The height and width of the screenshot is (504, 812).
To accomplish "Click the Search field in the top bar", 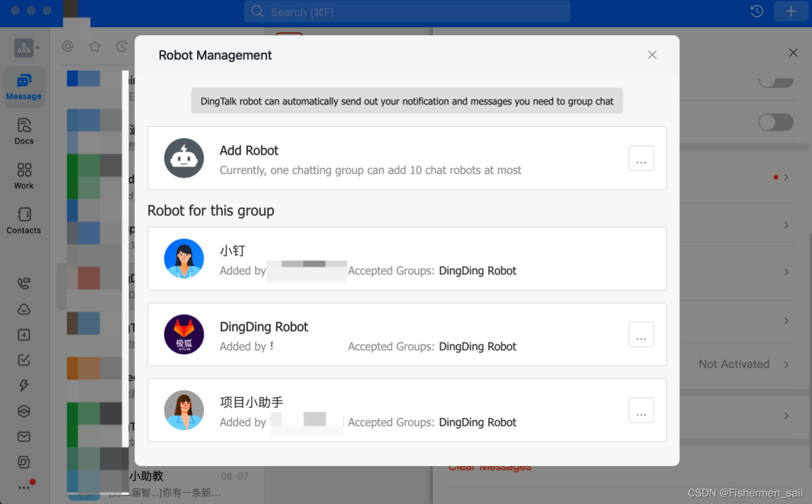I will pos(407,11).
